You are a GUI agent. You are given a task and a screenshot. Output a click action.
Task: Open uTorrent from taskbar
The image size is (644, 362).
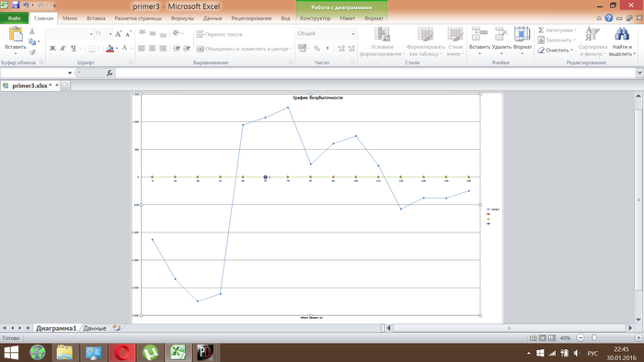[x=150, y=353]
